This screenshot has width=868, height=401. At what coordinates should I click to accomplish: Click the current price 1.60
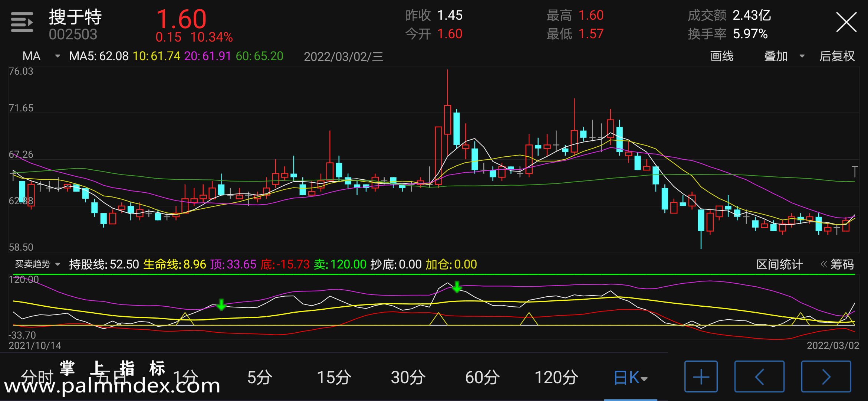181,19
